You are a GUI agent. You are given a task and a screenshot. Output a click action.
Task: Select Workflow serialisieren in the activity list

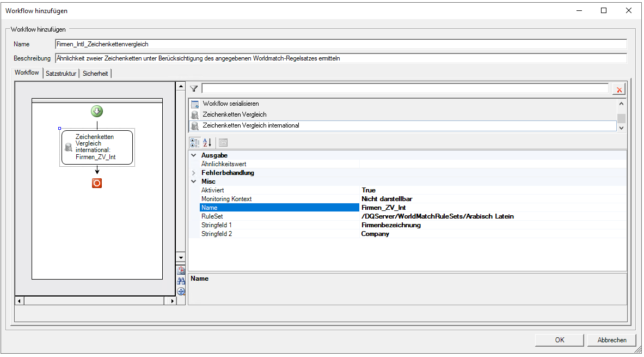pyautogui.click(x=230, y=104)
